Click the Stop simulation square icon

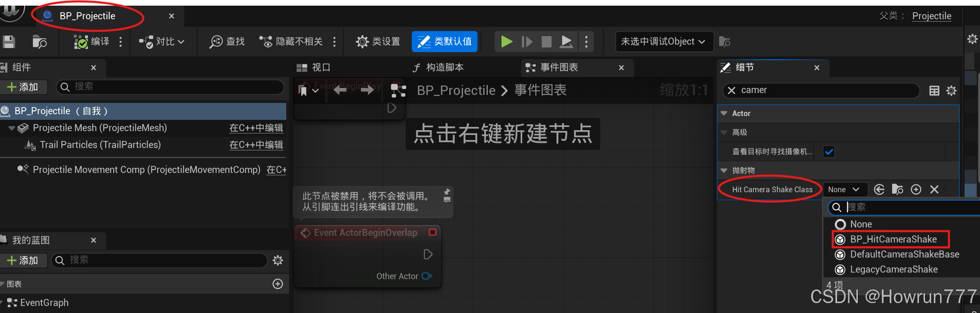click(x=547, y=42)
